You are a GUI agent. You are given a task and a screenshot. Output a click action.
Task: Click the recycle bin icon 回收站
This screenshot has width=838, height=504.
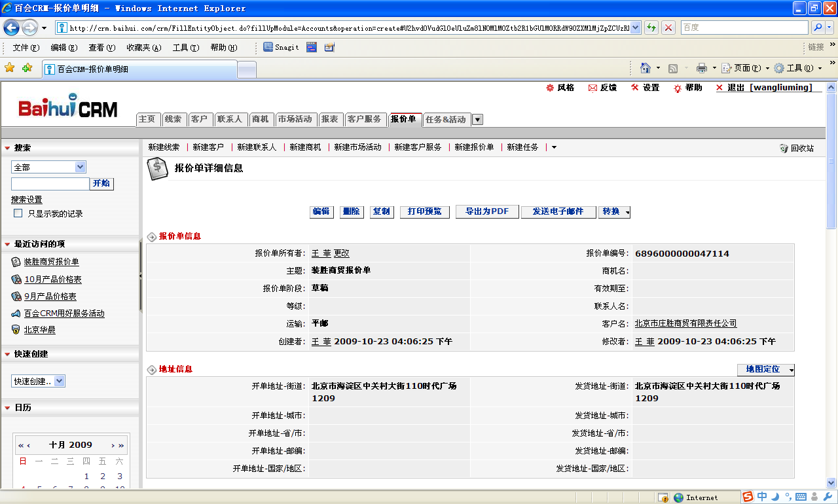click(x=784, y=149)
